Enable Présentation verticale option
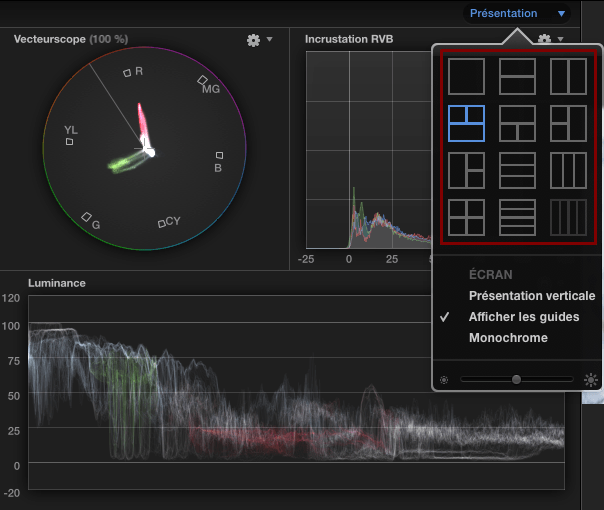 532,296
